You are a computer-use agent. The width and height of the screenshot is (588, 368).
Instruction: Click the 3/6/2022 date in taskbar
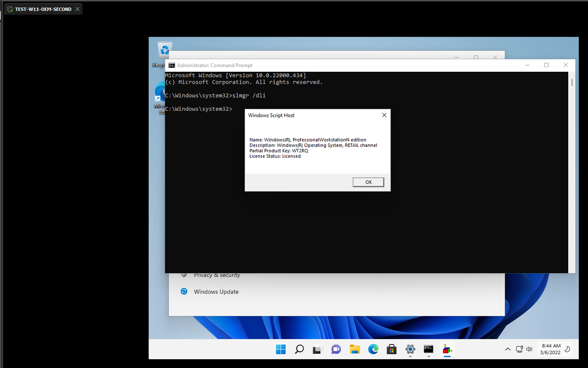point(550,353)
